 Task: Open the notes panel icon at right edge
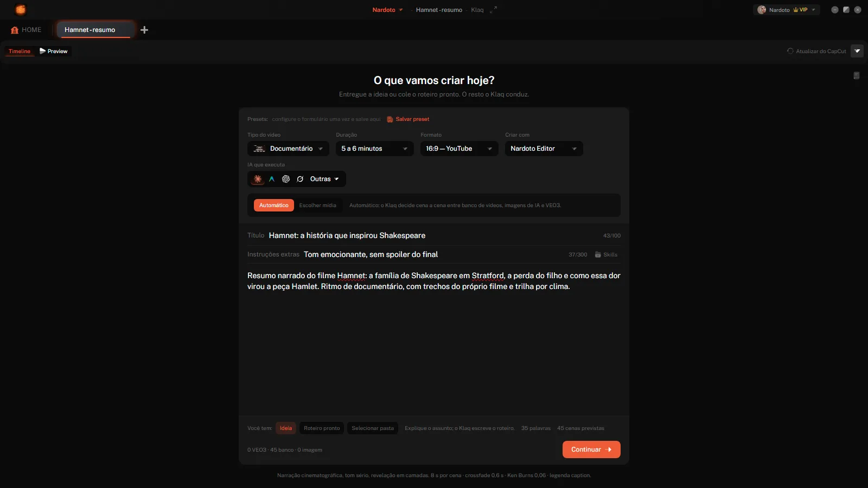[857, 76]
